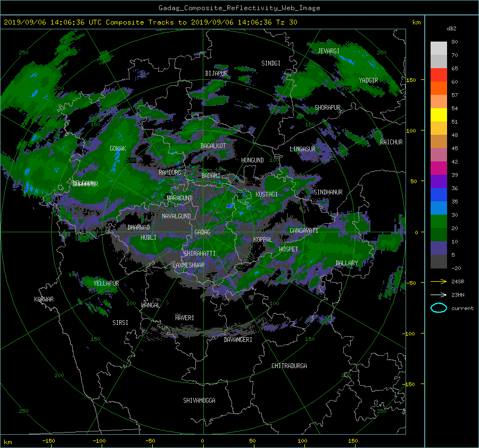Screen dimensions: 479x448
Task: Select the CHITRADURGA city label
Action: pyautogui.click(x=289, y=366)
